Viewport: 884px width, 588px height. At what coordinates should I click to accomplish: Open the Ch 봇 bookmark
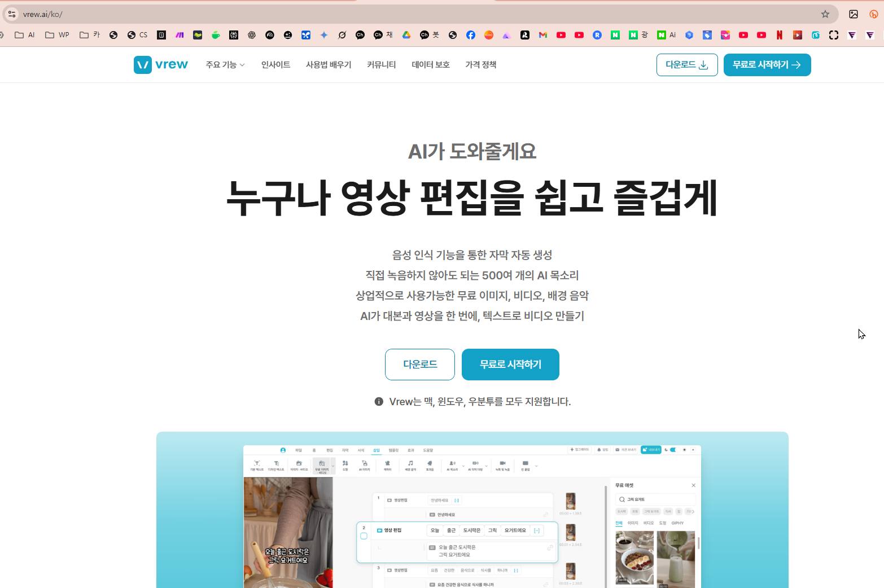point(430,35)
